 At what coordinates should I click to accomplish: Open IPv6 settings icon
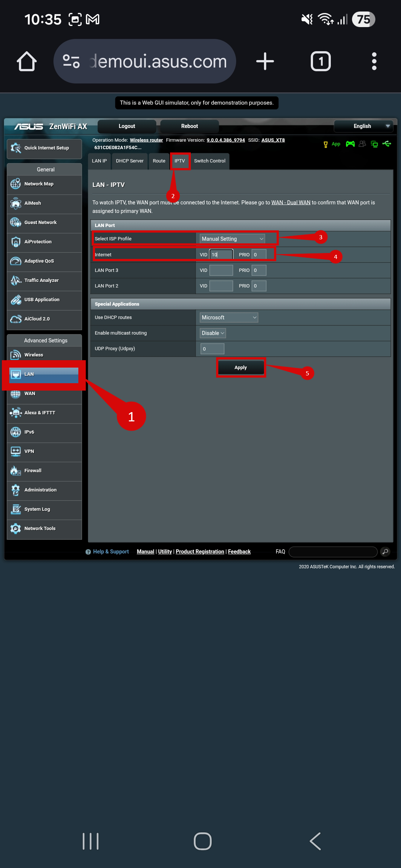(16, 432)
